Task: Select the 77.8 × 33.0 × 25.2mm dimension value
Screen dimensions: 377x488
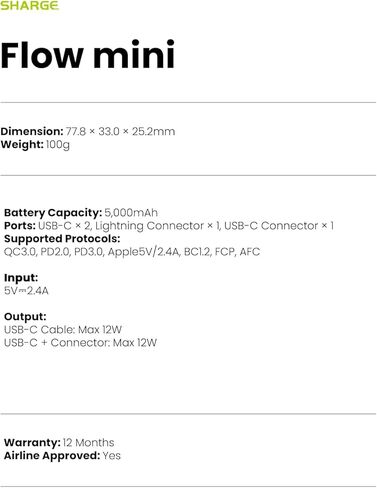Action: point(120,131)
